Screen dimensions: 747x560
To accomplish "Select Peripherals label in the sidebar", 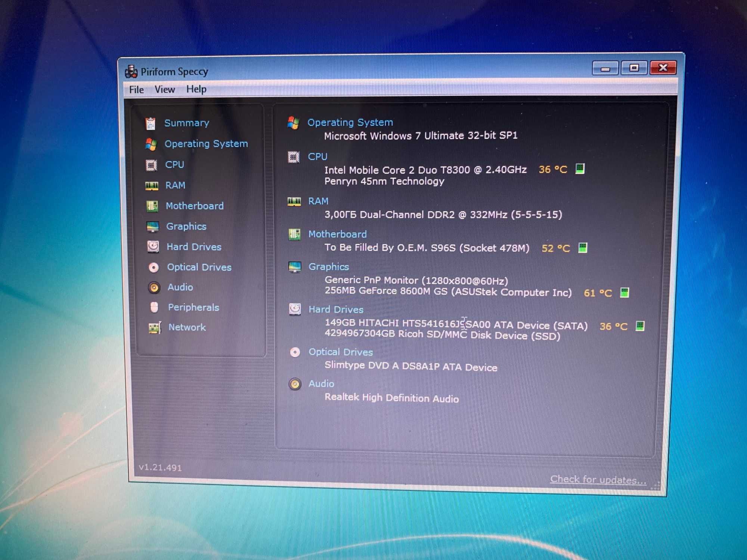I will [x=193, y=307].
